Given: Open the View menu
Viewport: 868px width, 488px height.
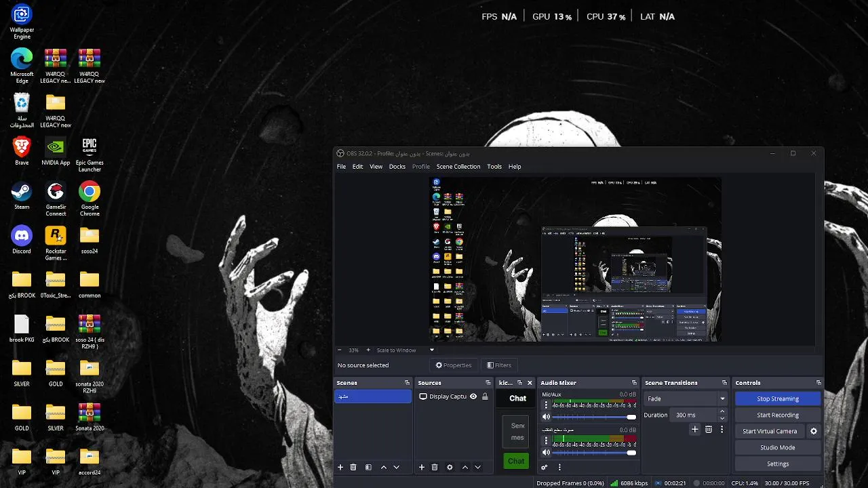Looking at the screenshot, I should 376,167.
